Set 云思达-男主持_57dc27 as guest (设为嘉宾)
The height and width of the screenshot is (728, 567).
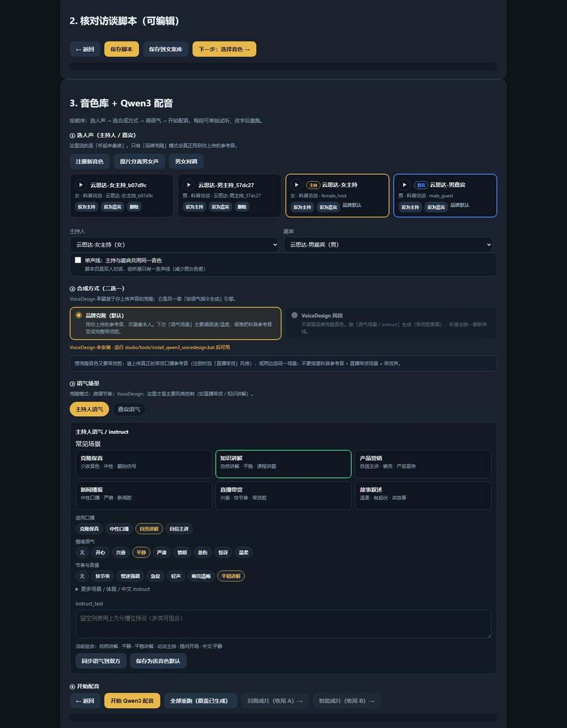point(221,207)
